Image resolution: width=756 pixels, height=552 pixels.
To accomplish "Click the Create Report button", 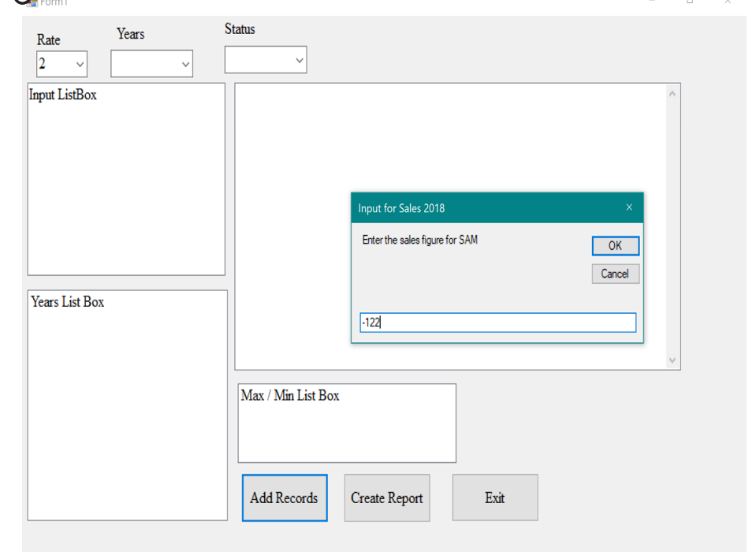I will pos(386,498).
